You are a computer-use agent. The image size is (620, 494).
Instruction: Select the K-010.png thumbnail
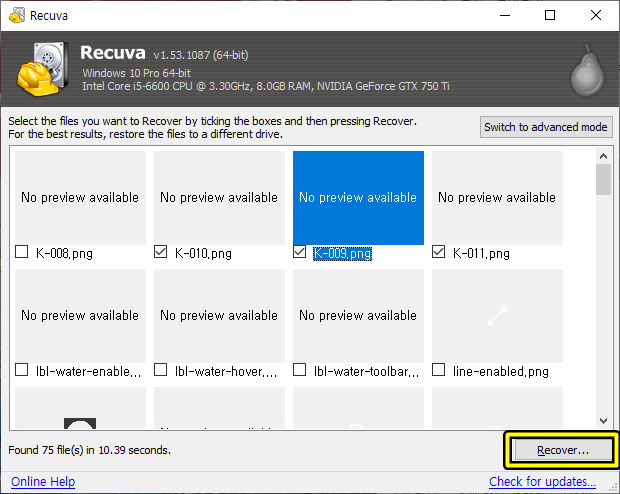[219, 198]
